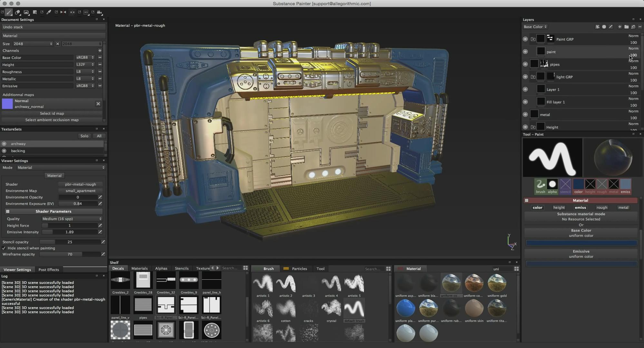Hide the pipes layer

[x=525, y=64]
